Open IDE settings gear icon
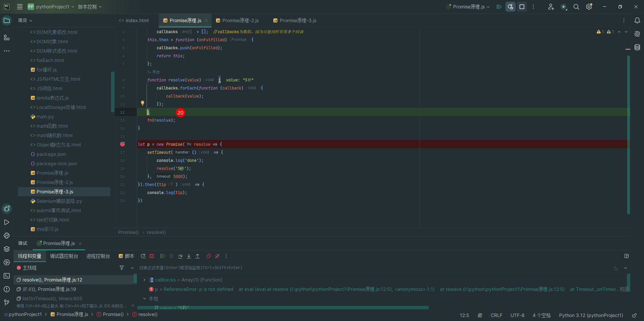 [x=589, y=7]
